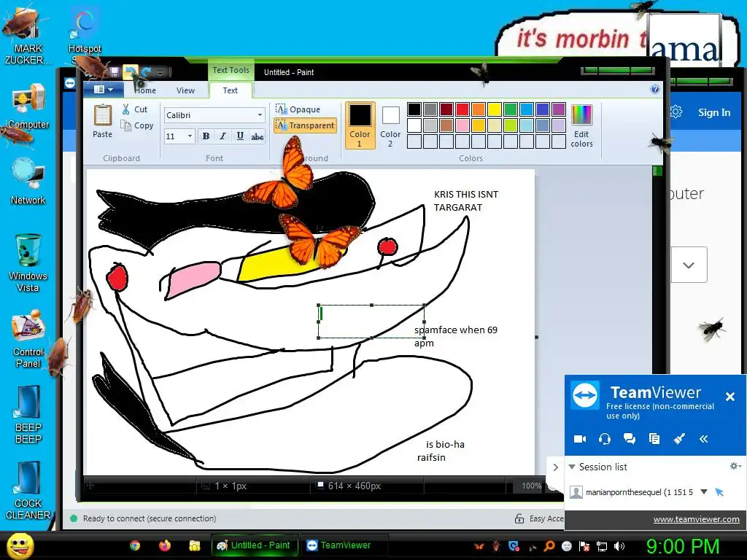This screenshot has height=560, width=747.
Task: Open Chrome from the taskbar
Action: (x=135, y=545)
